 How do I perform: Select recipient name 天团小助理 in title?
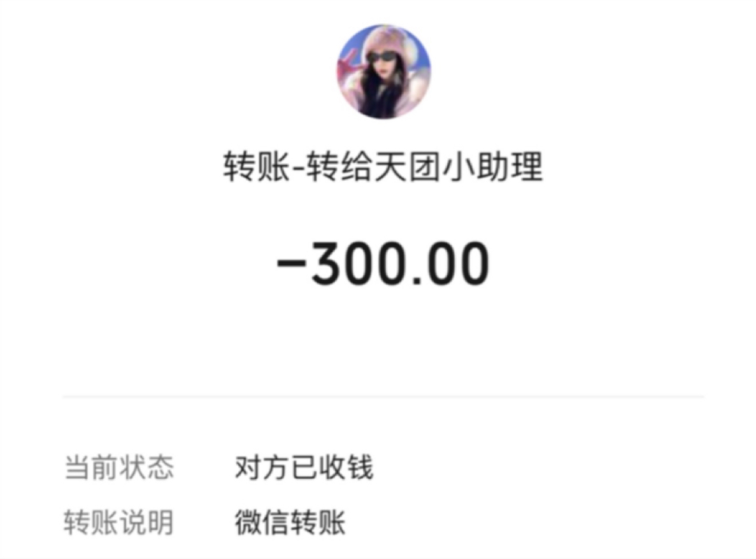click(x=459, y=167)
